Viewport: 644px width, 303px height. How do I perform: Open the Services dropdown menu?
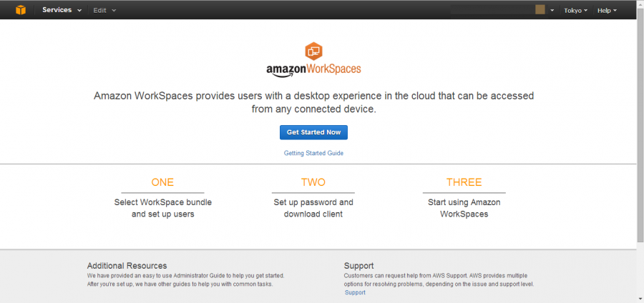pos(62,10)
